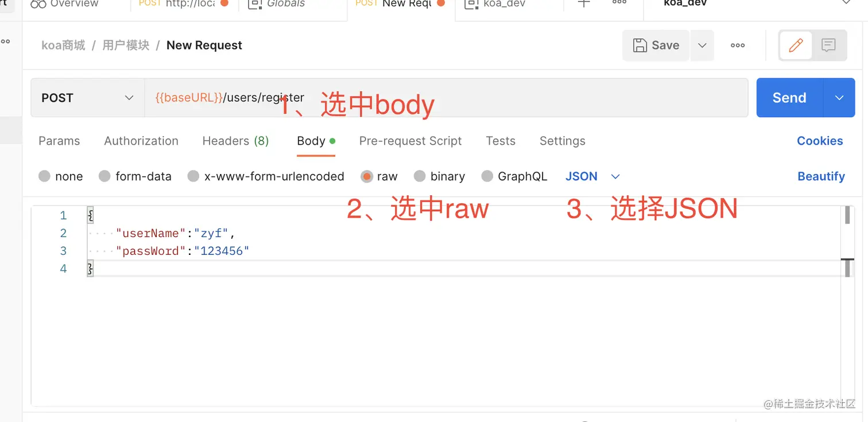The height and width of the screenshot is (422, 868).
Task: Open the Cookies manager link
Action: point(820,141)
